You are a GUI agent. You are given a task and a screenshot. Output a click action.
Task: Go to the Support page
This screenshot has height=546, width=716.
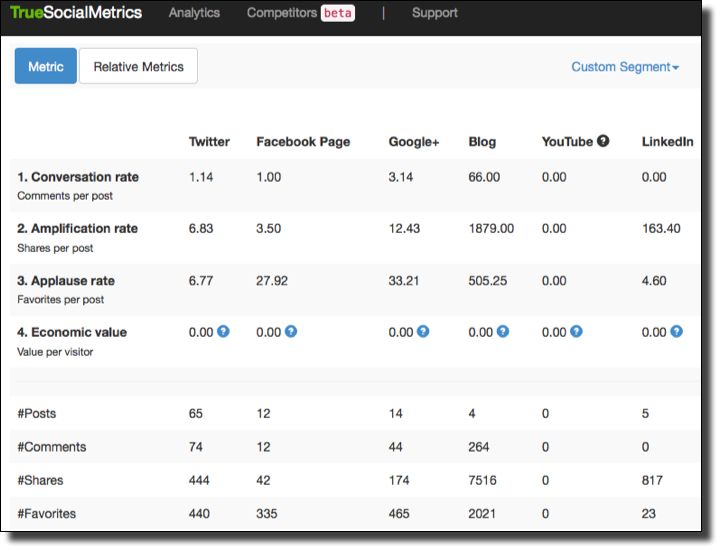pos(434,13)
